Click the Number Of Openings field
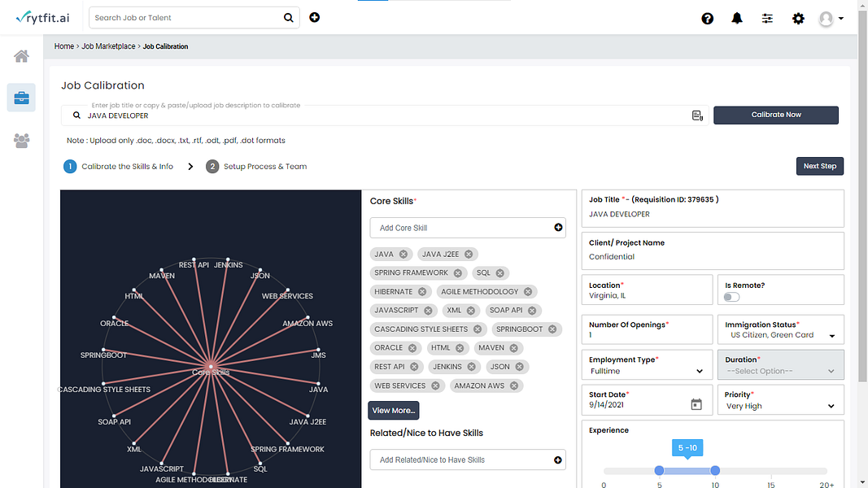This screenshot has height=488, width=868. coord(647,329)
